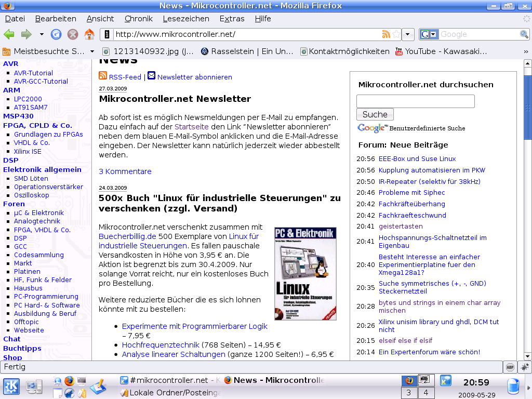Click the site favicon in the address bar

pos(107,34)
